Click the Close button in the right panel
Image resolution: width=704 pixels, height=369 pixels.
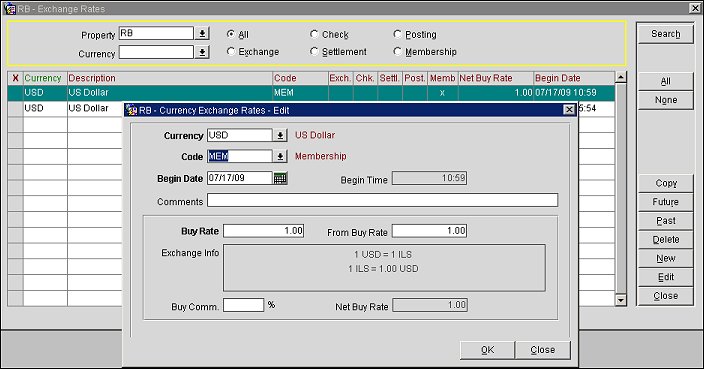tap(665, 296)
